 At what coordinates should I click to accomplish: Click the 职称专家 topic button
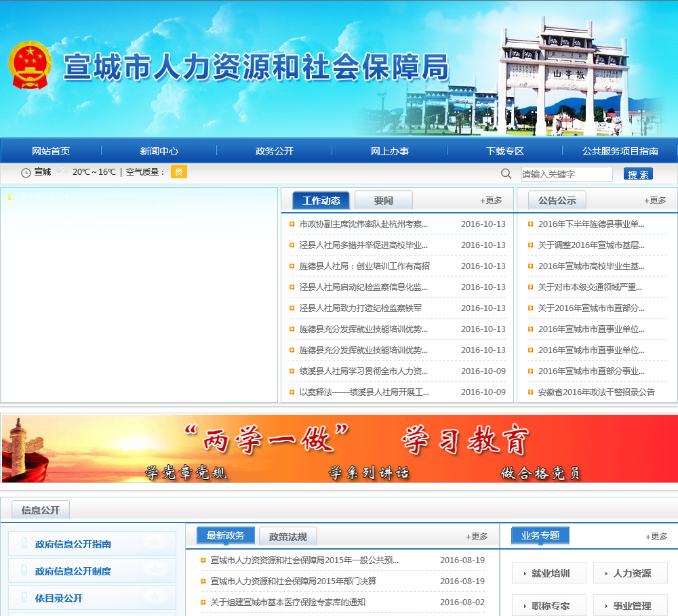point(549,605)
